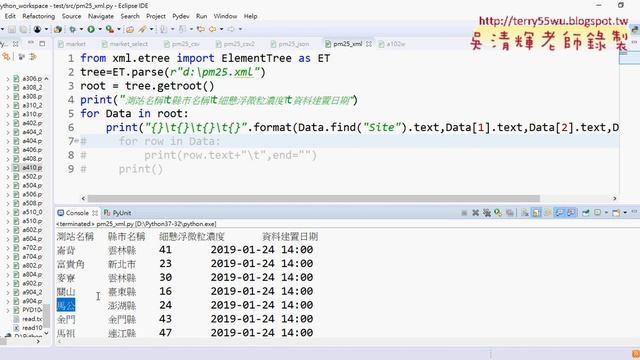The width and height of the screenshot is (640, 360).
Task: Maximize the Package Explorer panel
Action: tap(42, 43)
